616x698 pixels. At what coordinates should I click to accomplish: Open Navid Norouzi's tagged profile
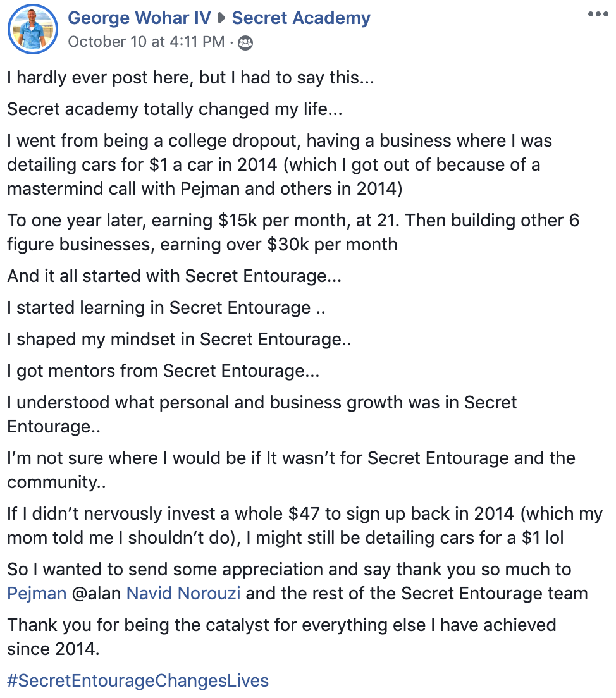click(x=183, y=594)
